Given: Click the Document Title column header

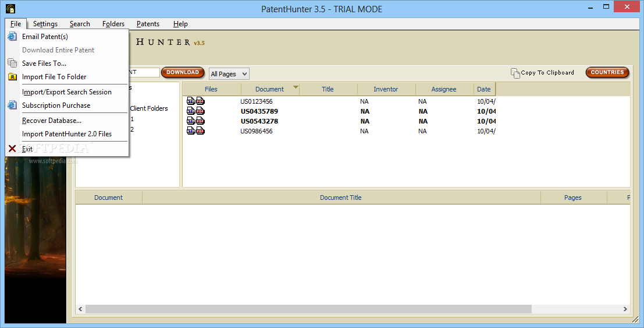Looking at the screenshot, I should [341, 197].
